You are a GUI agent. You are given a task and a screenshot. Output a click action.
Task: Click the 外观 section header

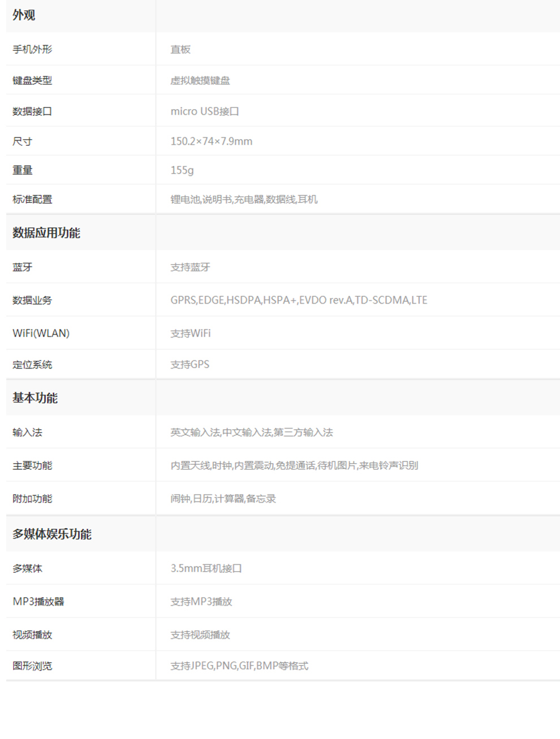coord(24,15)
